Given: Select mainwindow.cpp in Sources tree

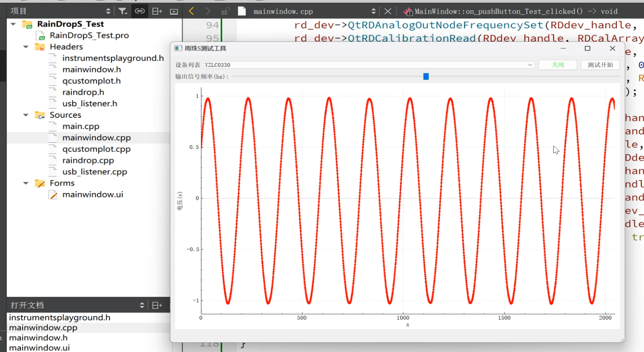Looking at the screenshot, I should pyautogui.click(x=97, y=138).
